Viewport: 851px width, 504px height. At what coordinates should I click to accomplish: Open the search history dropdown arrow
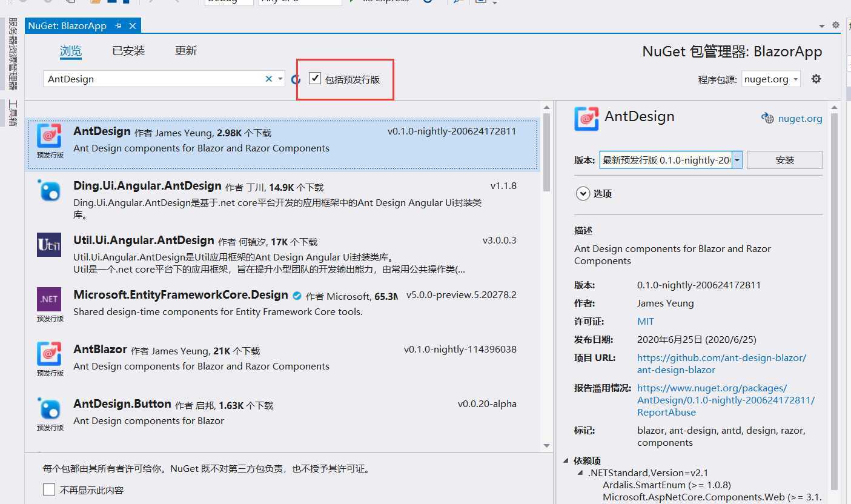280,79
